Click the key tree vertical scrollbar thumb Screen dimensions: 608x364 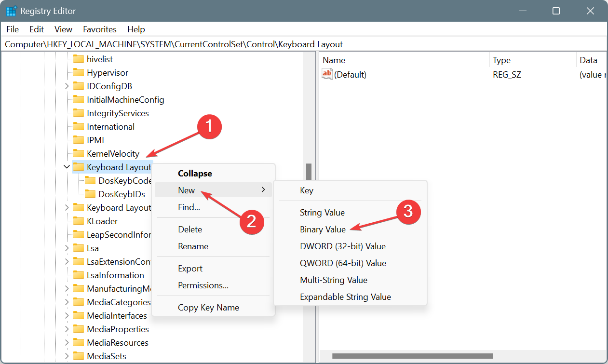309,172
